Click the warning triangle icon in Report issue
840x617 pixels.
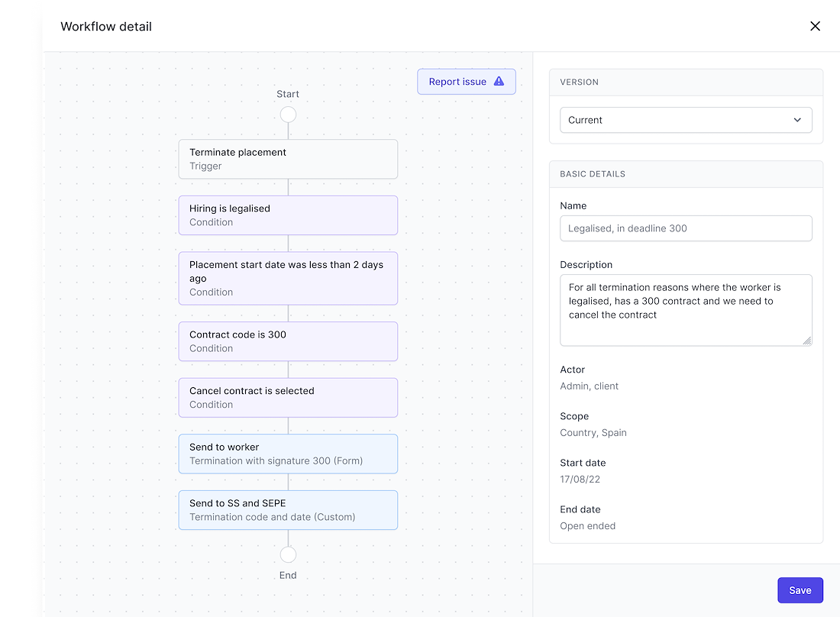click(x=499, y=82)
